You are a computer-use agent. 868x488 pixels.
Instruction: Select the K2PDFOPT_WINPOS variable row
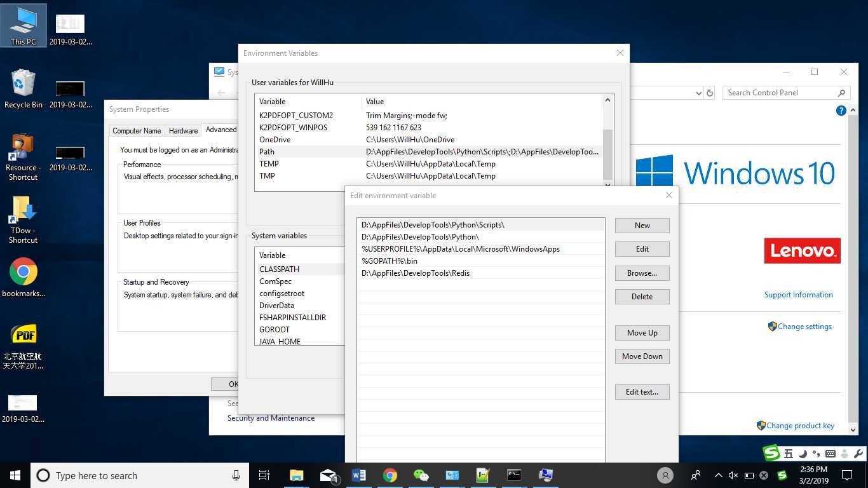pos(429,128)
